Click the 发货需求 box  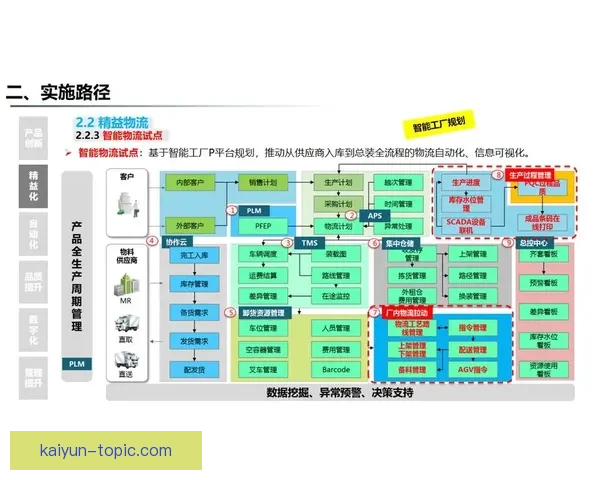[x=194, y=341]
